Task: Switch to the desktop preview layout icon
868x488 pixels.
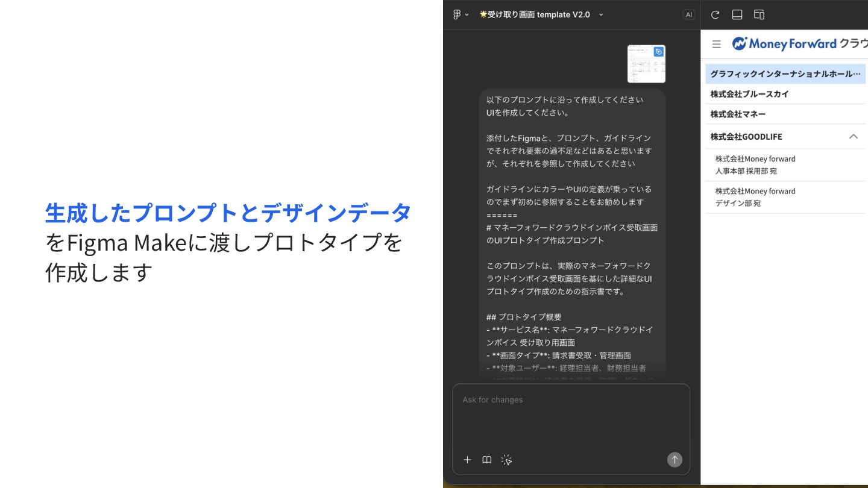Action: tap(737, 14)
